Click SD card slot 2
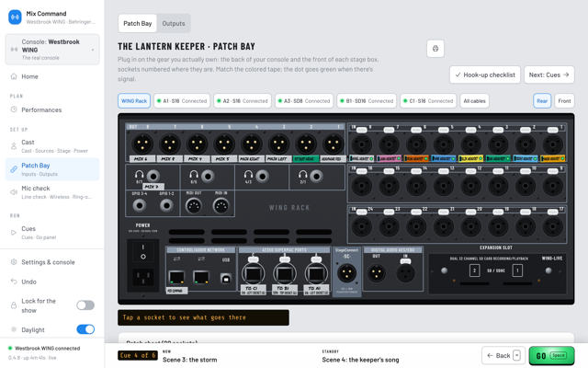 [x=474, y=270]
